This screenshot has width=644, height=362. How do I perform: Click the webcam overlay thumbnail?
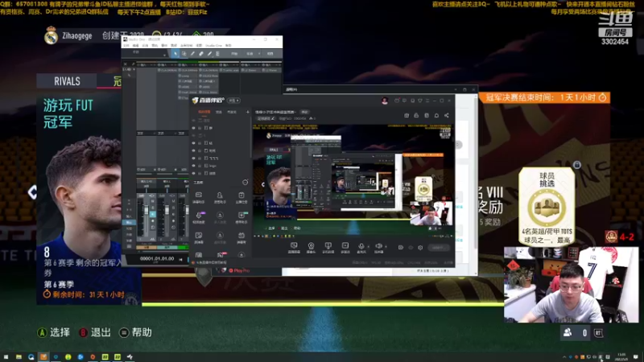[x=572, y=285]
